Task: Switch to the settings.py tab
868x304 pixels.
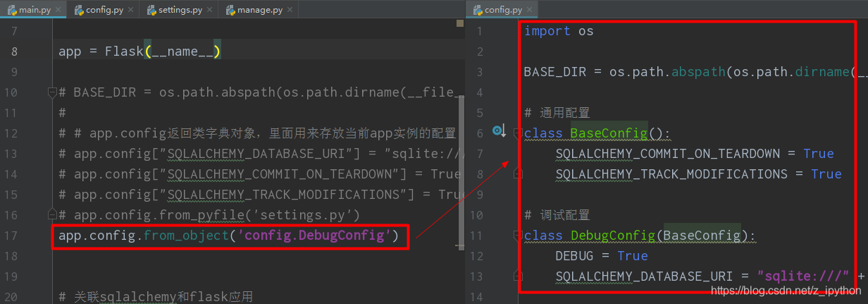Action: point(180,10)
